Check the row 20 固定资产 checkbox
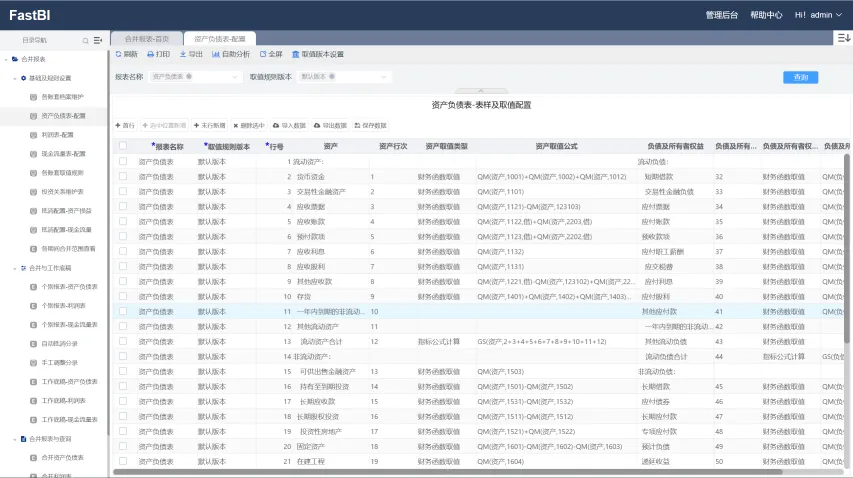This screenshot has width=853, height=478. pyautogui.click(x=123, y=446)
